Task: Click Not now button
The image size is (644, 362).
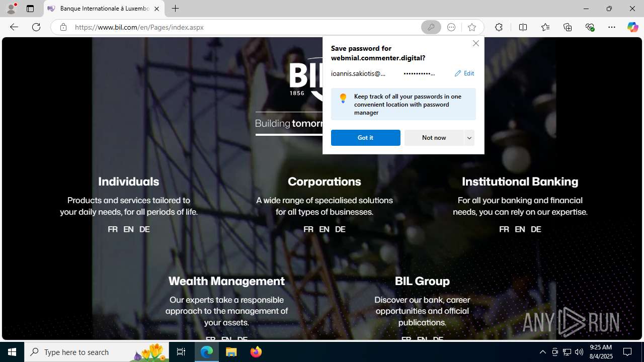Action: coord(434,138)
